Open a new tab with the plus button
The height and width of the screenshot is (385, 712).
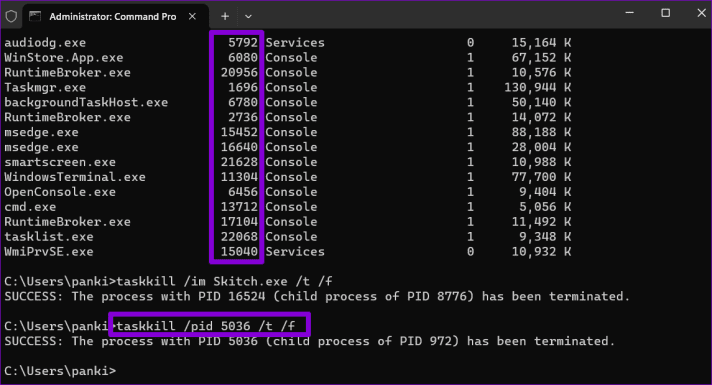click(x=225, y=16)
